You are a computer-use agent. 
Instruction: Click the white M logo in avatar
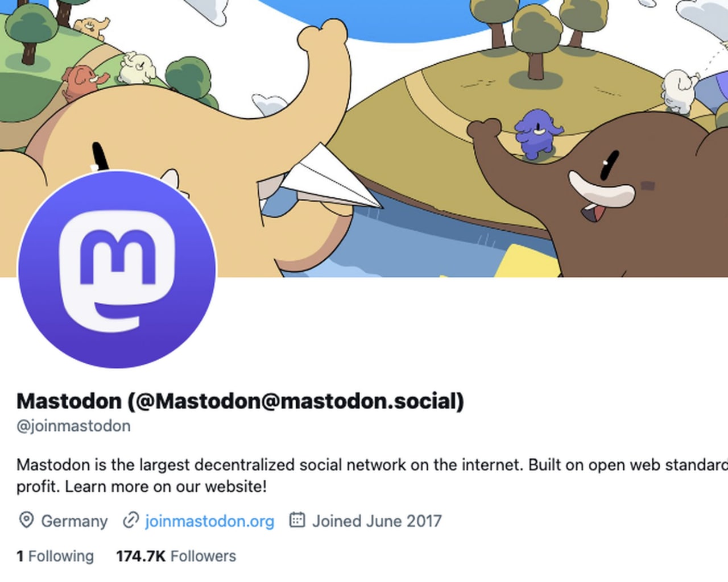(x=117, y=273)
